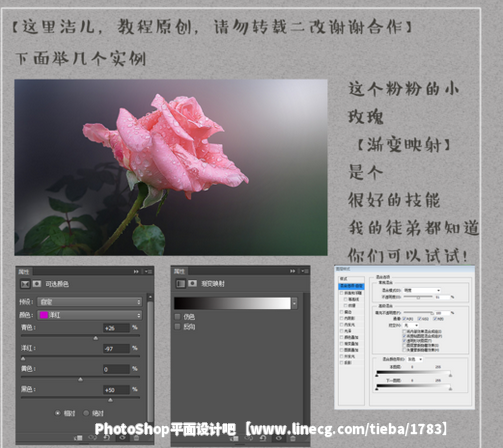
Task: Click the opacity slider in Layer Style dialog
Action: tap(418, 297)
